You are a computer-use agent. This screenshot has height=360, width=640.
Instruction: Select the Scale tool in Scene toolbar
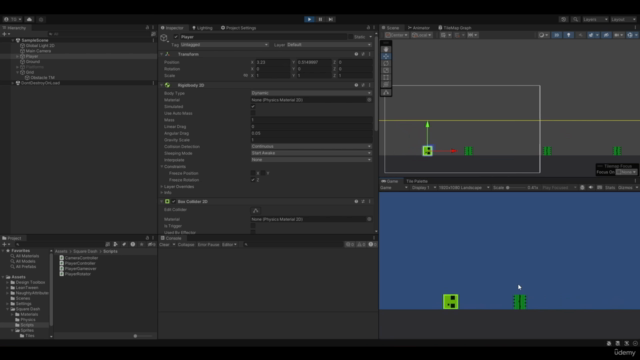point(386,70)
